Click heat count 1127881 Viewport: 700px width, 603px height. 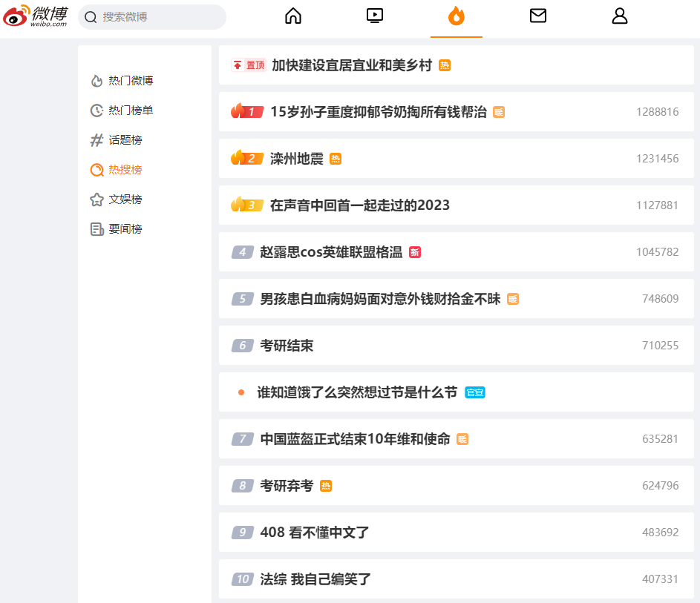point(657,205)
